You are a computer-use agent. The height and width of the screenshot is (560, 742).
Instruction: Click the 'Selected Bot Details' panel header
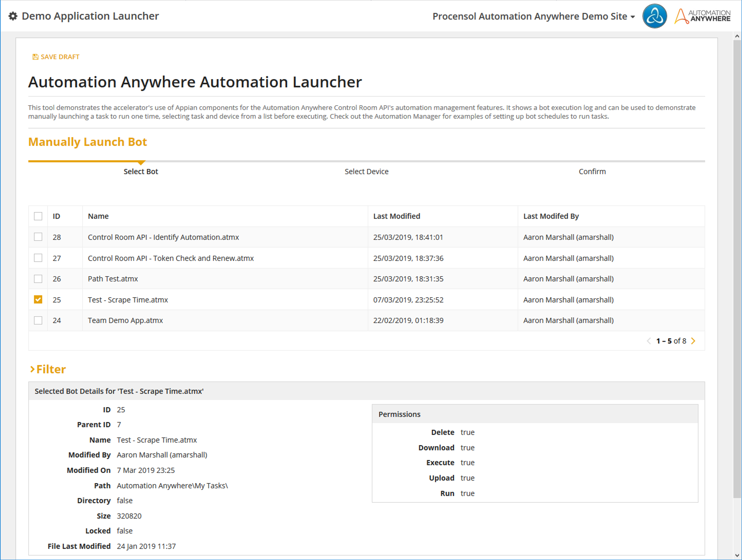(366, 391)
